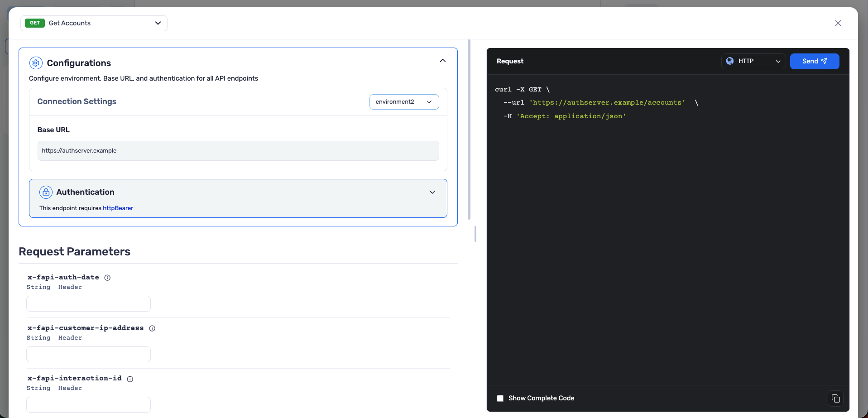868x418 pixels.
Task: Open the httpBearer link
Action: pos(118,208)
